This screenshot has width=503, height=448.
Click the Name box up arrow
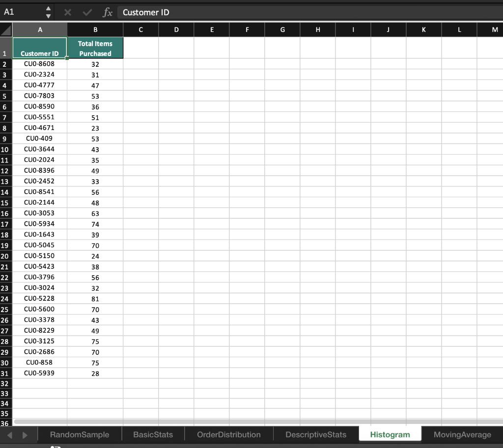[x=48, y=10]
